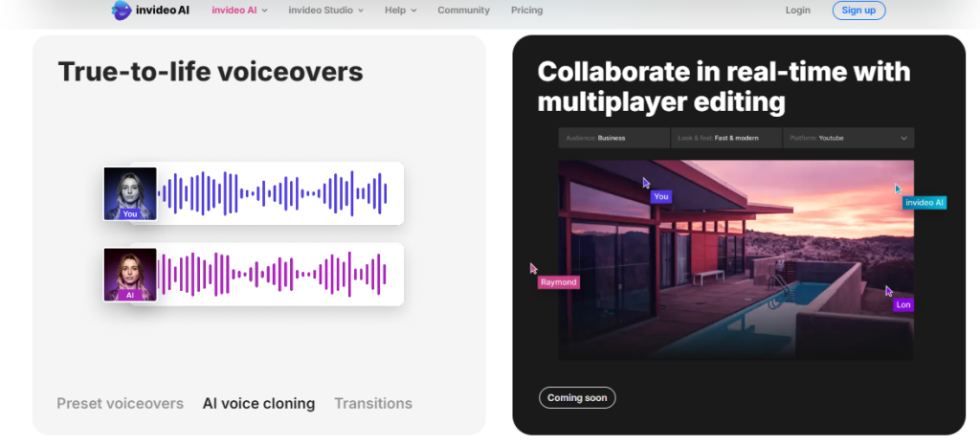Click the 'True-to-life voiceovers' heading
980x446 pixels.
pyautogui.click(x=210, y=72)
